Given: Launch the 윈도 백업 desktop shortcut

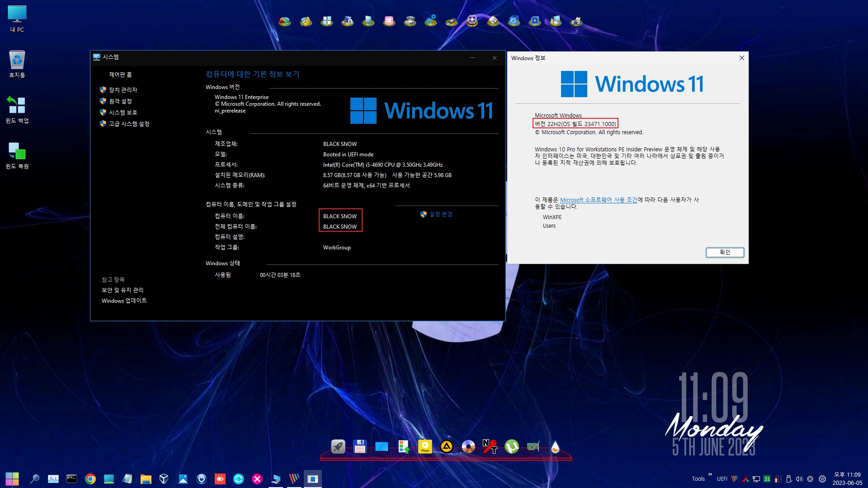Looking at the screenshot, I should pyautogui.click(x=17, y=110).
